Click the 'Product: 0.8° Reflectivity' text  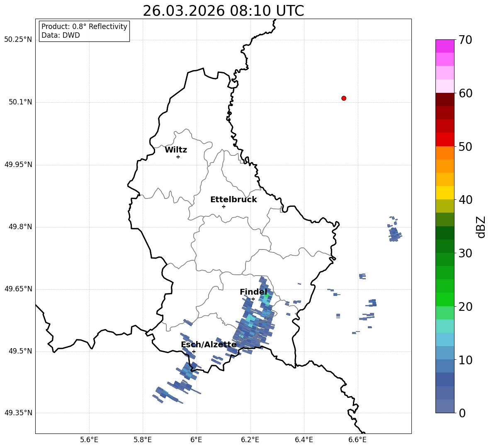(x=84, y=26)
